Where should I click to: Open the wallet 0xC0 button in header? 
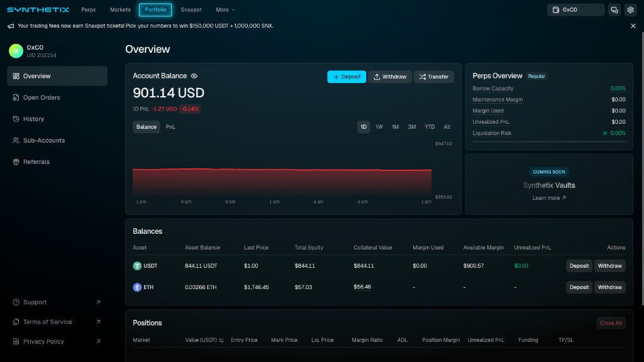coord(575,10)
